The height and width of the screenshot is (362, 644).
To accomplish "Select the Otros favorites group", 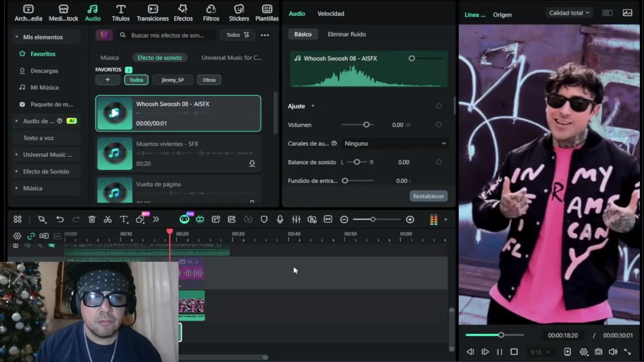I will [x=209, y=80].
